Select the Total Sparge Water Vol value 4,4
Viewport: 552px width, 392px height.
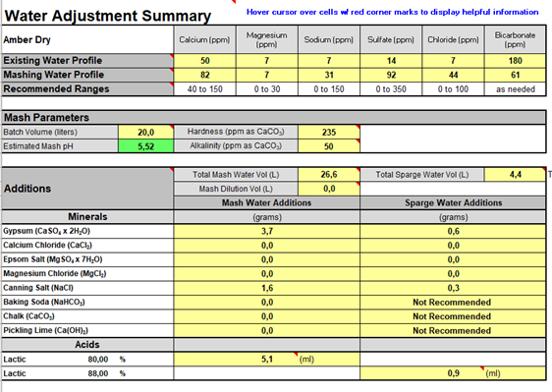click(515, 174)
